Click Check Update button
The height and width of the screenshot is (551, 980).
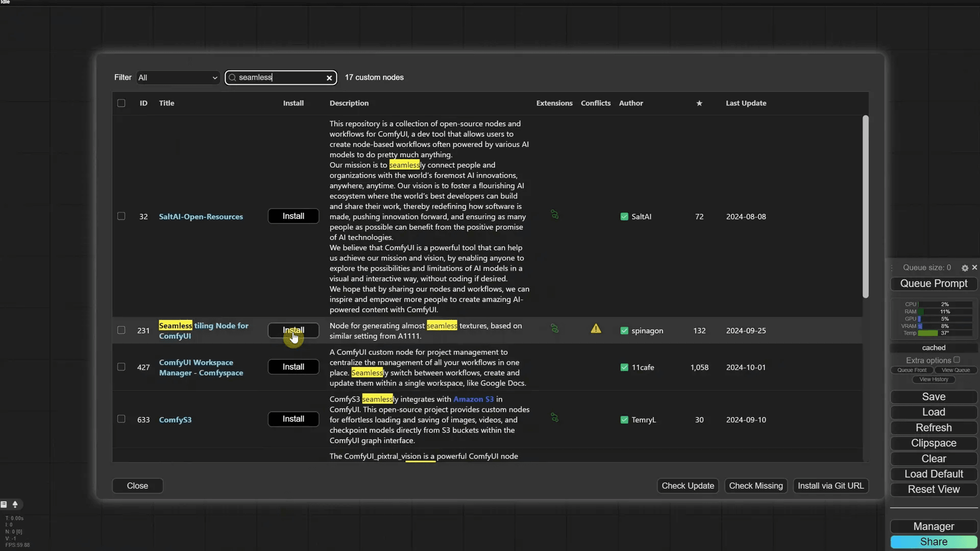coord(688,486)
